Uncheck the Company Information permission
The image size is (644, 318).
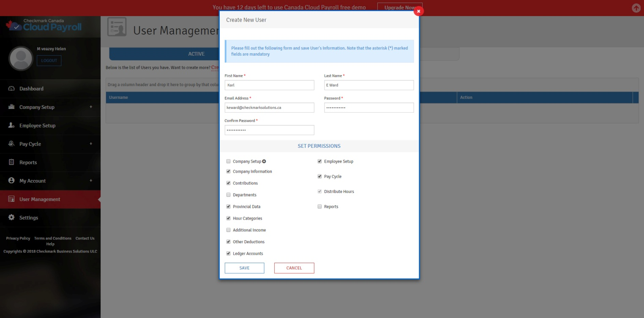tap(229, 171)
